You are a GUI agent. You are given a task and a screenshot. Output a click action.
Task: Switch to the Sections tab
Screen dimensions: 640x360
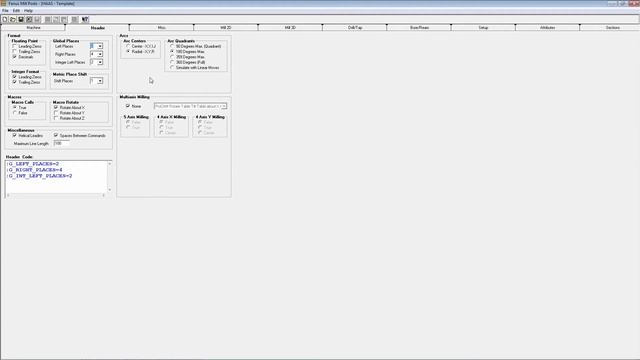tap(612, 28)
